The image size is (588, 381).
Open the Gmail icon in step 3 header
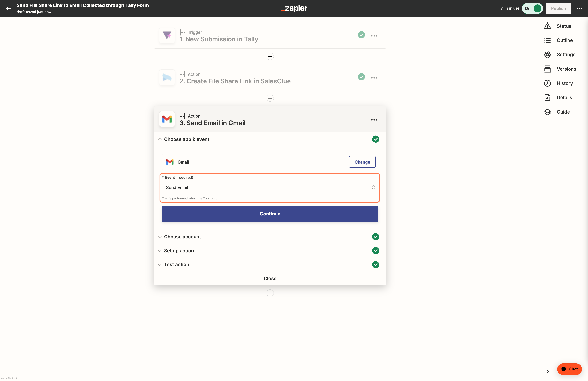pyautogui.click(x=167, y=119)
